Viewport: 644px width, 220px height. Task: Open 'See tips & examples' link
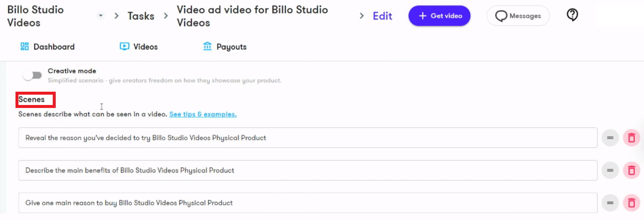pos(203,114)
